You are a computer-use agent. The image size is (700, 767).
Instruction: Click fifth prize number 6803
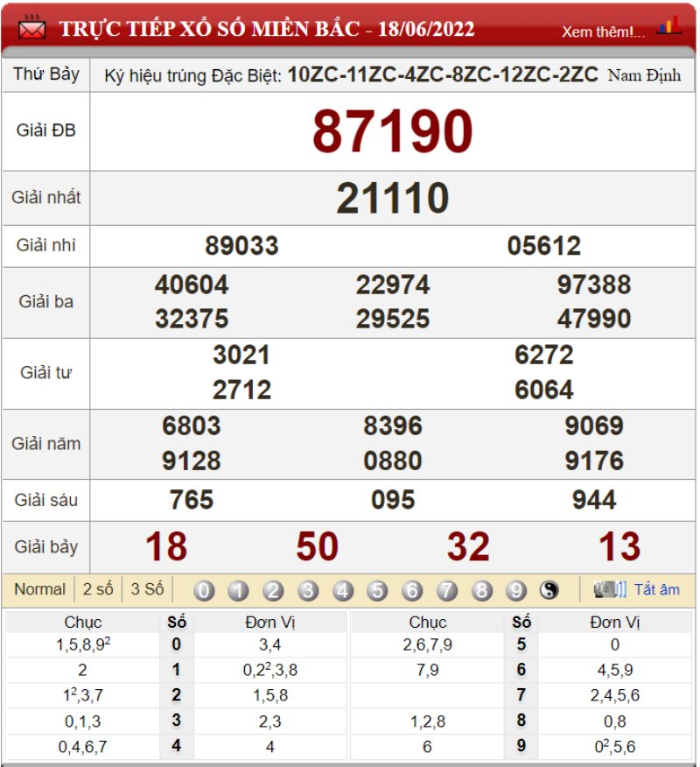click(x=192, y=426)
